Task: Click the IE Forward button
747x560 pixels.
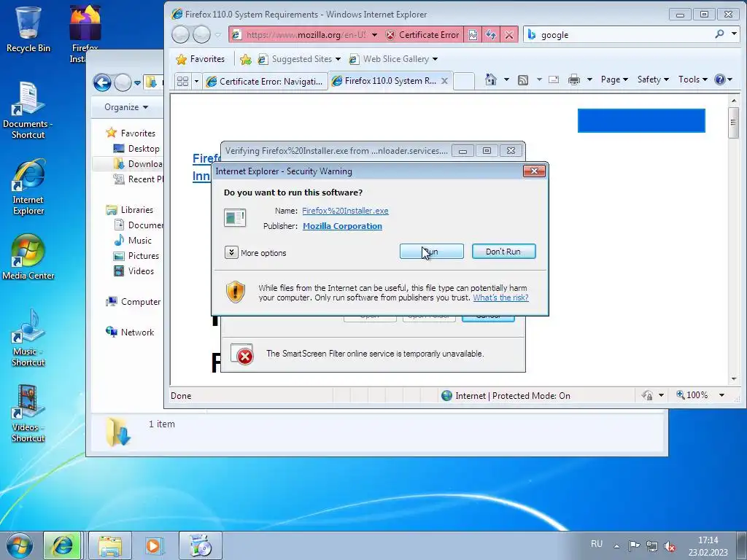Action: [201, 35]
